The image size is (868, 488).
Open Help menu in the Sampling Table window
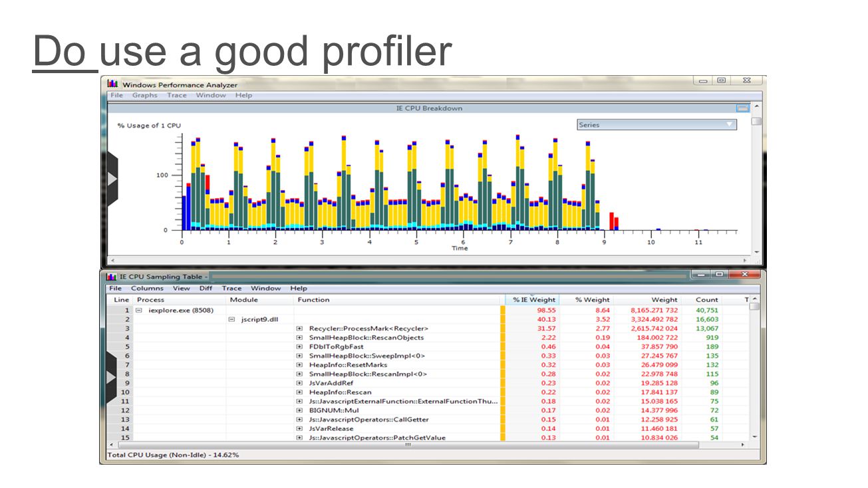[299, 289]
